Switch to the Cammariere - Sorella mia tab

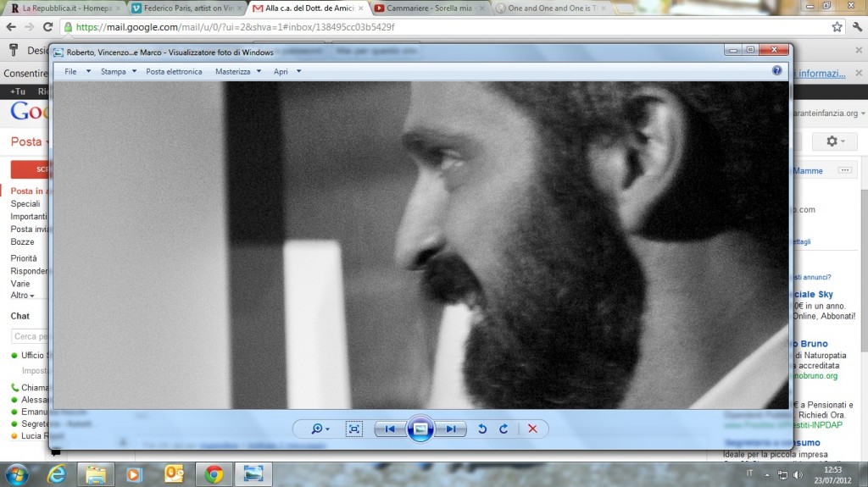pos(428,8)
